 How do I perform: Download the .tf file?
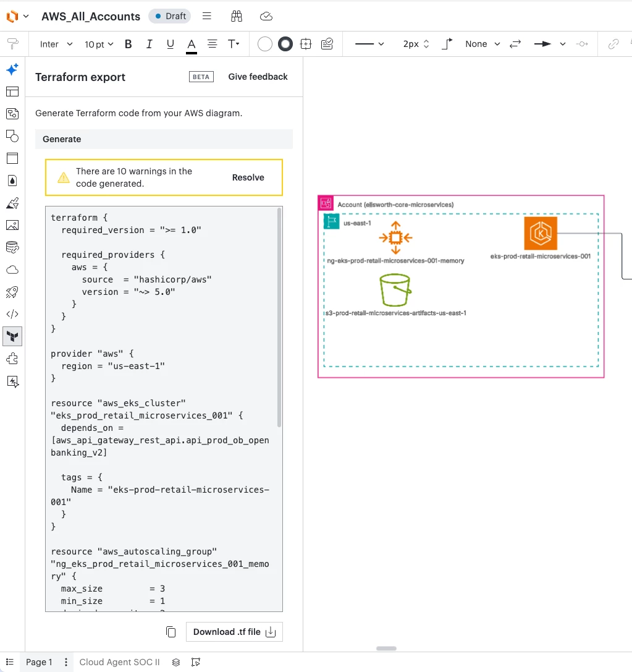pos(234,632)
